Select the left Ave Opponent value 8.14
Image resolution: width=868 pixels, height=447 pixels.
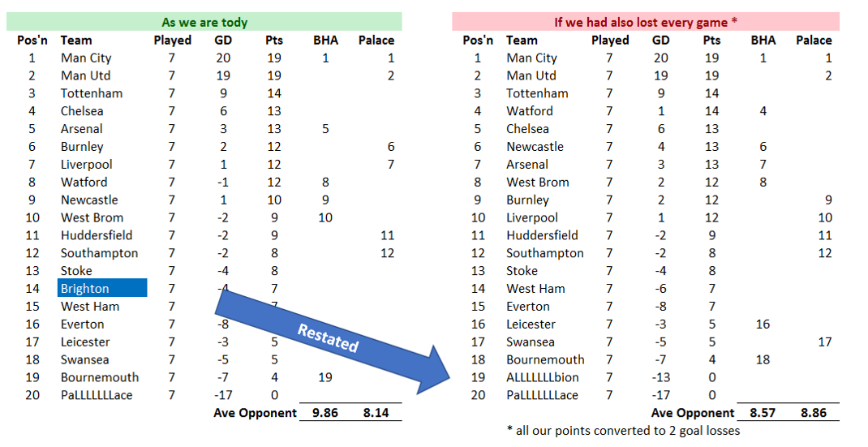[376, 413]
